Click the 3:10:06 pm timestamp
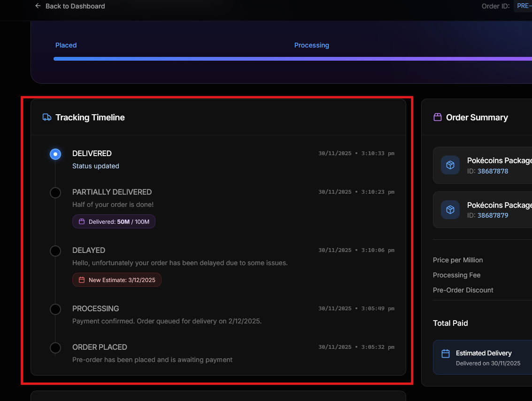532x401 pixels. (x=356, y=251)
